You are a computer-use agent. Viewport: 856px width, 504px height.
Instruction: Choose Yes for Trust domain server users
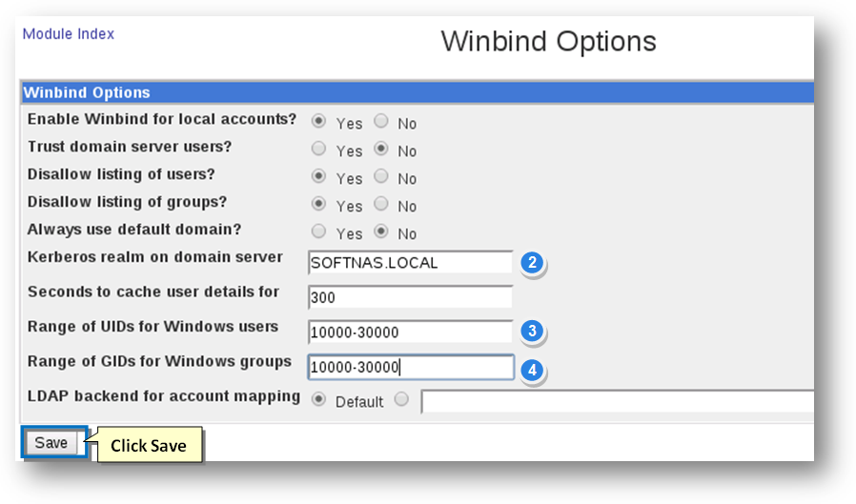[x=319, y=150]
